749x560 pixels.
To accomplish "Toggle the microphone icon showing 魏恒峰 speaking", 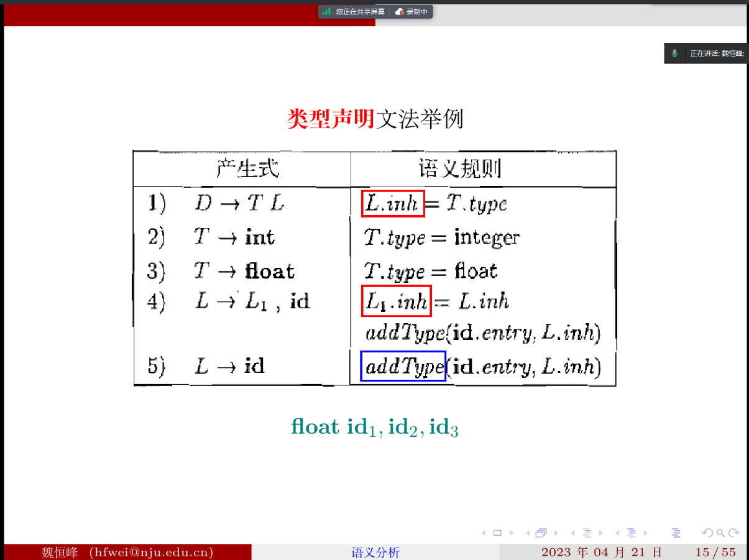I will [674, 53].
